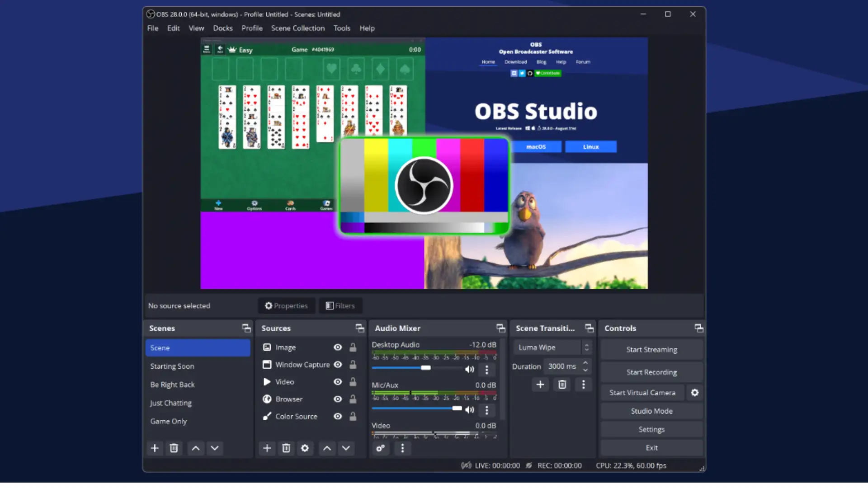The image size is (868, 488).
Task: Open the Luma Wipe transition dropdown
Action: 552,347
